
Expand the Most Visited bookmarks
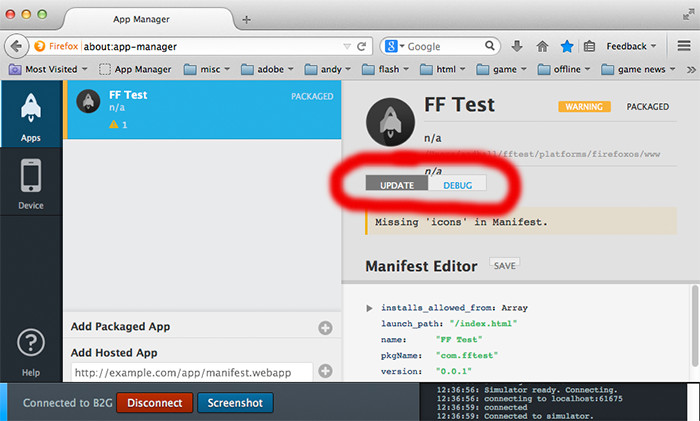click(x=48, y=69)
